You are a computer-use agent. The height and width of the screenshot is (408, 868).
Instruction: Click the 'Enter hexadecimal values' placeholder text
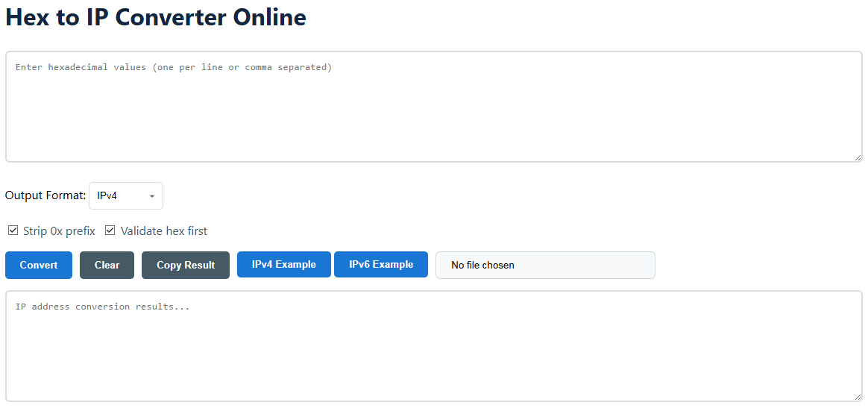coord(173,67)
